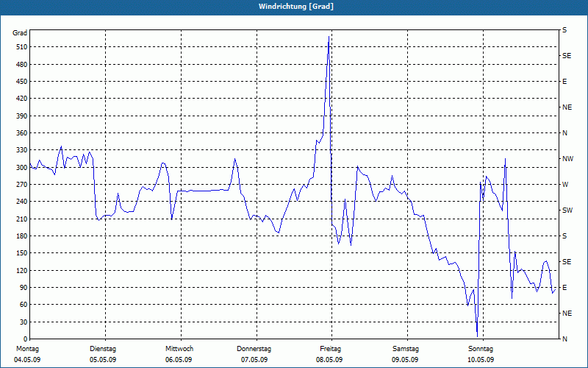The height and width of the screenshot is (368, 588).
Task: Click the y-axis value 420
Action: (21, 99)
